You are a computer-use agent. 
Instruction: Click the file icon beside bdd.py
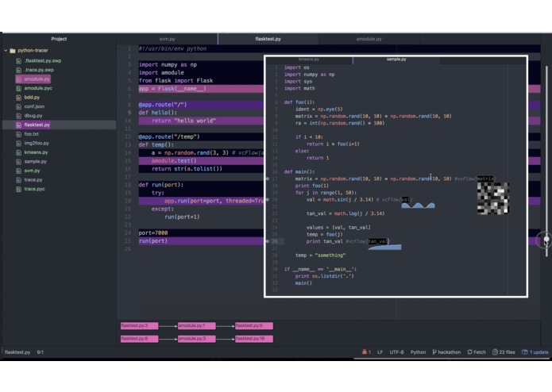pos(18,98)
